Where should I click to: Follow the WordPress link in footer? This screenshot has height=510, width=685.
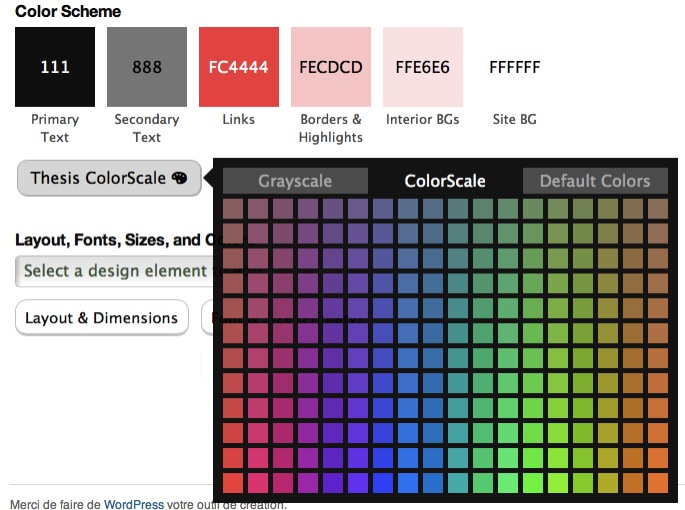click(x=133, y=504)
